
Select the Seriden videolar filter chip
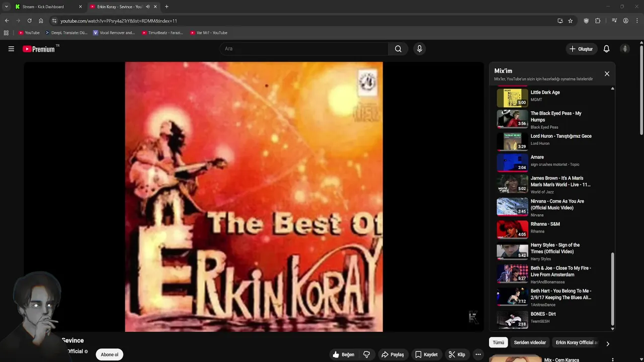530,342
